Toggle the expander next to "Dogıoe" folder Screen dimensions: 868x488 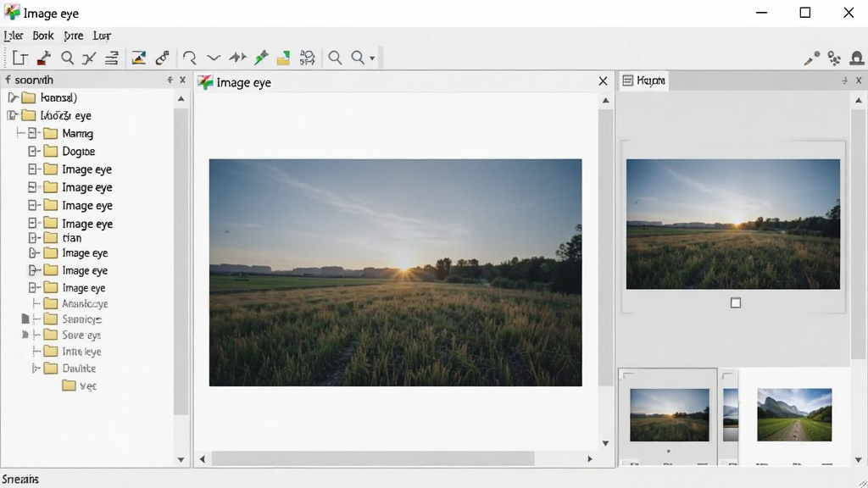point(33,151)
